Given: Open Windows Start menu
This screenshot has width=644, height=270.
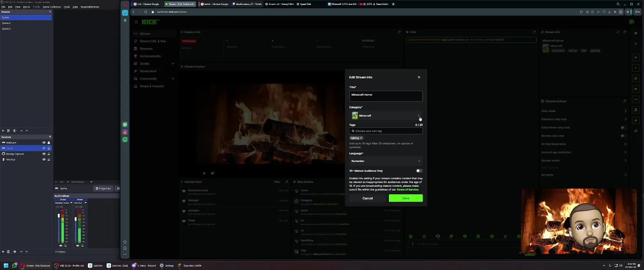Looking at the screenshot, I should tap(6, 265).
